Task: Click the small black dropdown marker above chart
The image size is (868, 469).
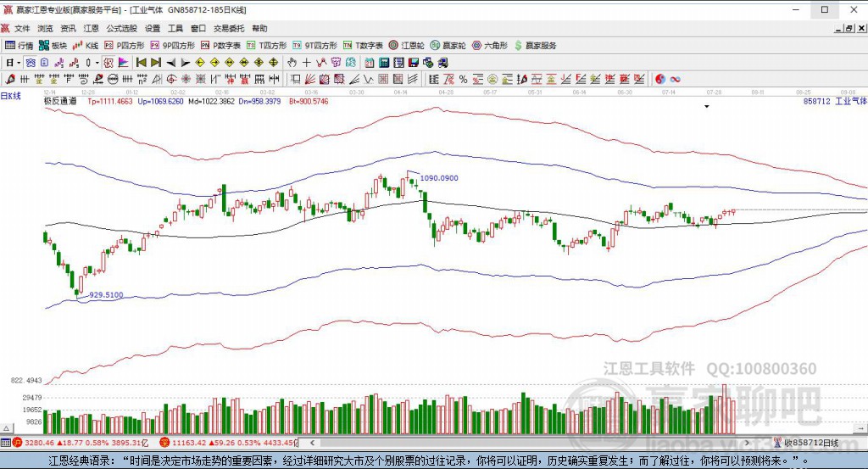Action: [707, 106]
